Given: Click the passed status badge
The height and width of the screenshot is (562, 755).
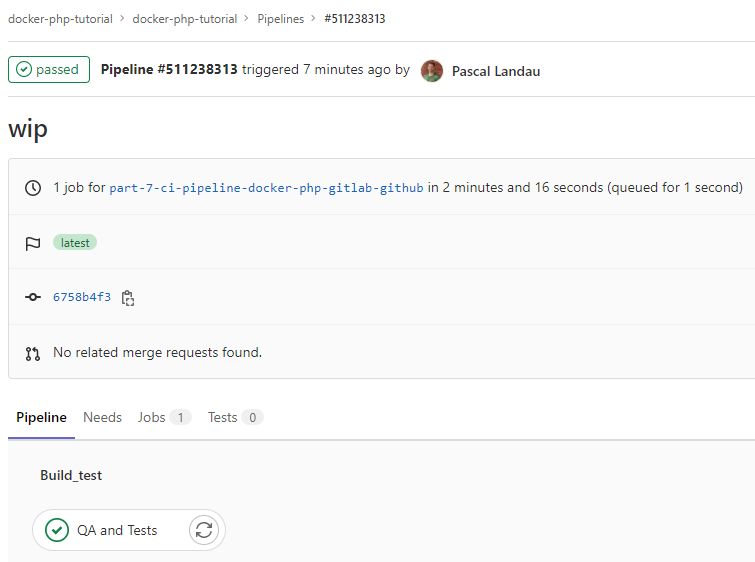Looking at the screenshot, I should coord(49,69).
